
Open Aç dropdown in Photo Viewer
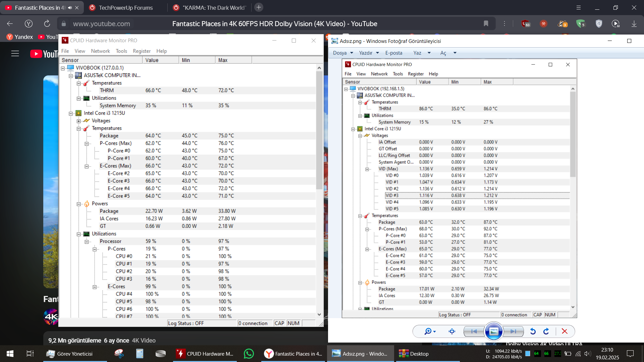pos(448,53)
